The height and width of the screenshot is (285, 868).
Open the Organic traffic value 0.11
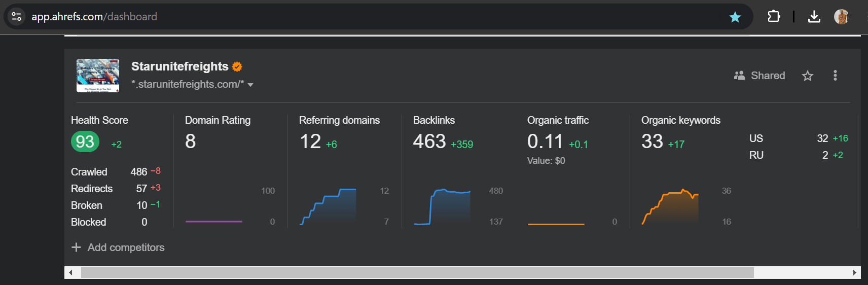(545, 141)
